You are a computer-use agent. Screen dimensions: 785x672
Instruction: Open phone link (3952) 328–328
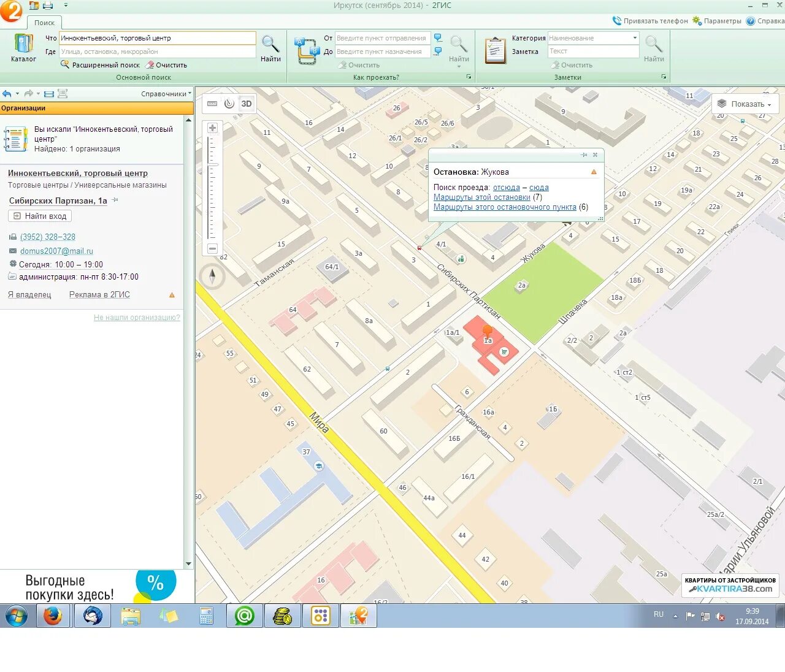48,237
